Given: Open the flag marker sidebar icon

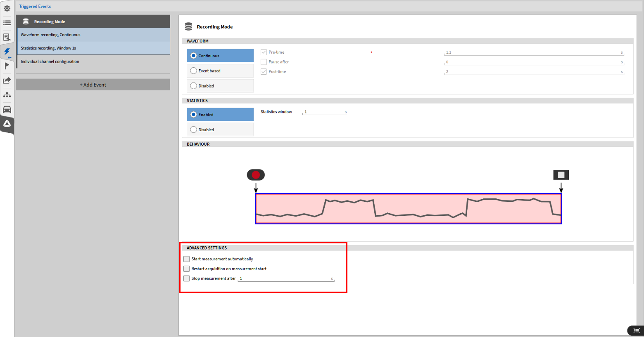Looking at the screenshot, I should (7, 66).
